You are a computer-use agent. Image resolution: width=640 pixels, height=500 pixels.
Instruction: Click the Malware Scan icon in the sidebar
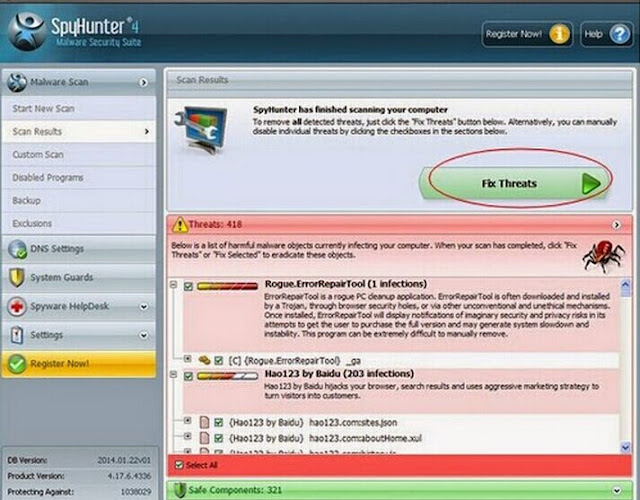17,82
